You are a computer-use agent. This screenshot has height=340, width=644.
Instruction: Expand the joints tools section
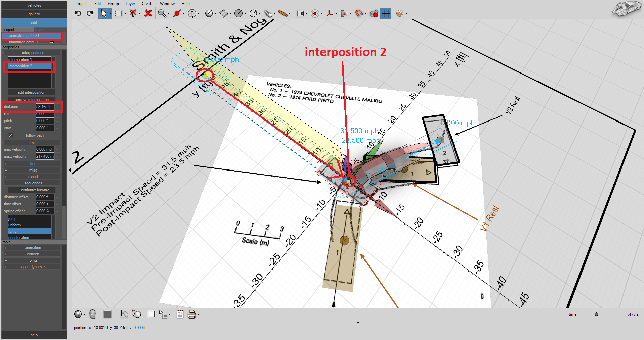32,260
